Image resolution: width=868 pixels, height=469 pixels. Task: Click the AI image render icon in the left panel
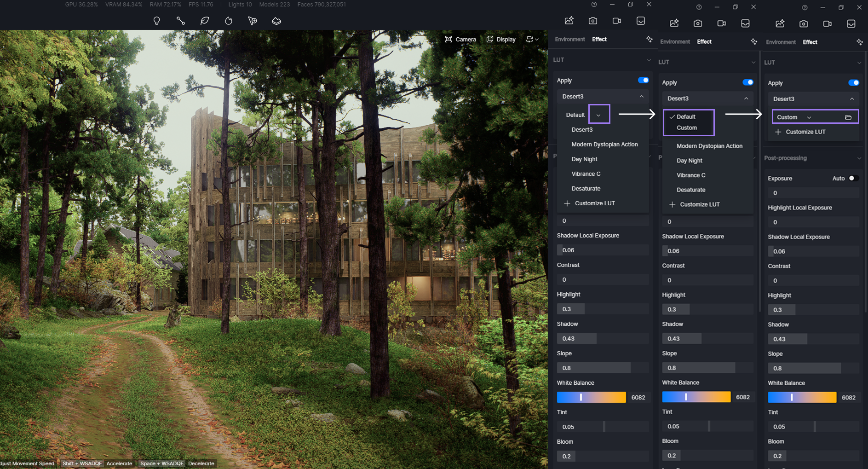coord(569,21)
